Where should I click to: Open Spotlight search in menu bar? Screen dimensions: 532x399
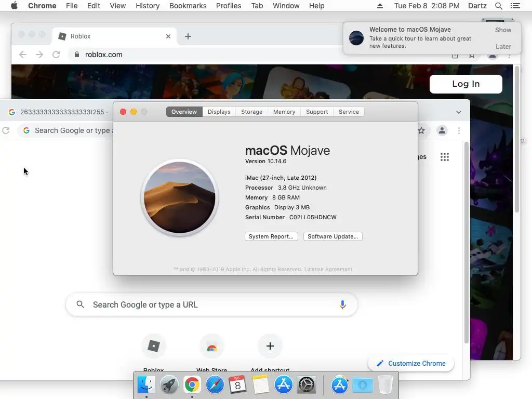(498, 6)
